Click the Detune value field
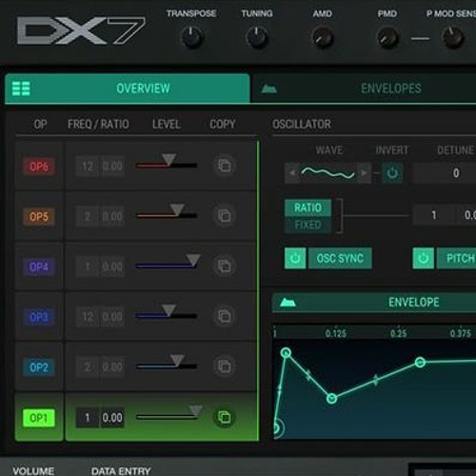The image size is (476, 476). pyautogui.click(x=445, y=173)
